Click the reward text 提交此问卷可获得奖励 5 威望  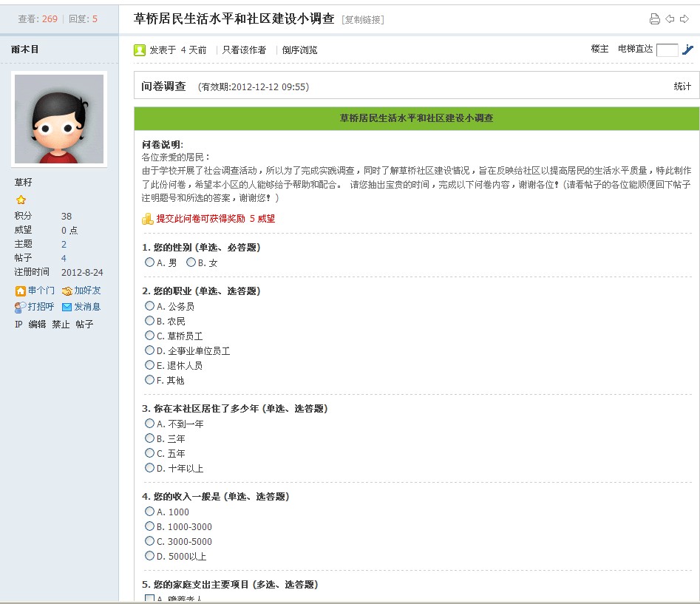click(216, 219)
